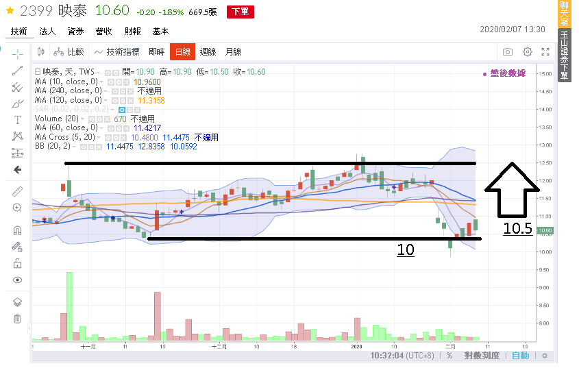Open the 聊天室 chat room side tab
The height and width of the screenshot is (392, 579).
coord(564,14)
